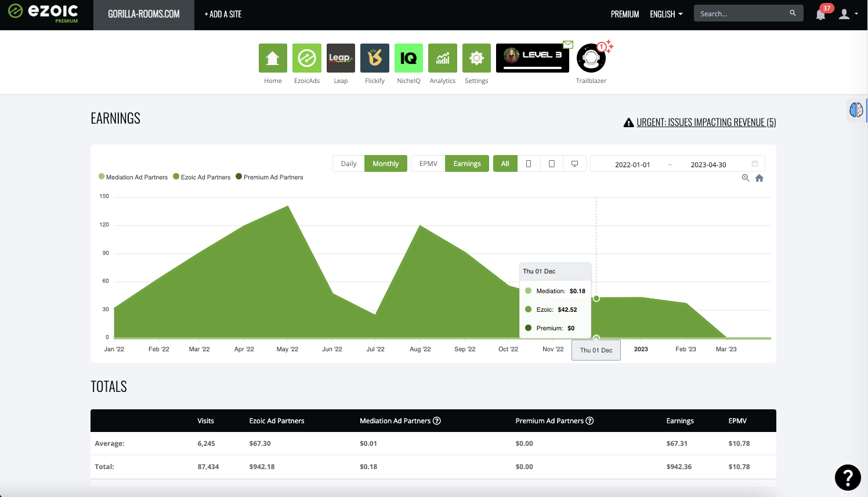This screenshot has width=868, height=497.
Task: Click the Ezoic logo
Action: [44, 13]
